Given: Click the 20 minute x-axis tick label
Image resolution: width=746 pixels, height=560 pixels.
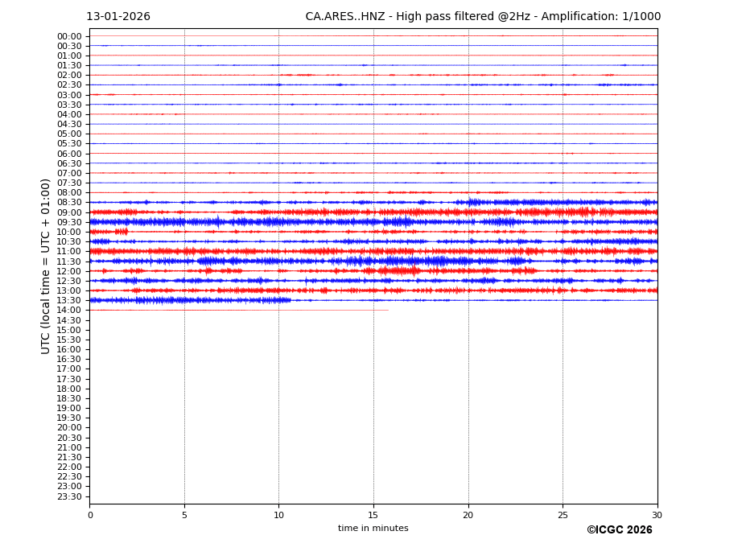Looking at the screenshot, I should (468, 515).
